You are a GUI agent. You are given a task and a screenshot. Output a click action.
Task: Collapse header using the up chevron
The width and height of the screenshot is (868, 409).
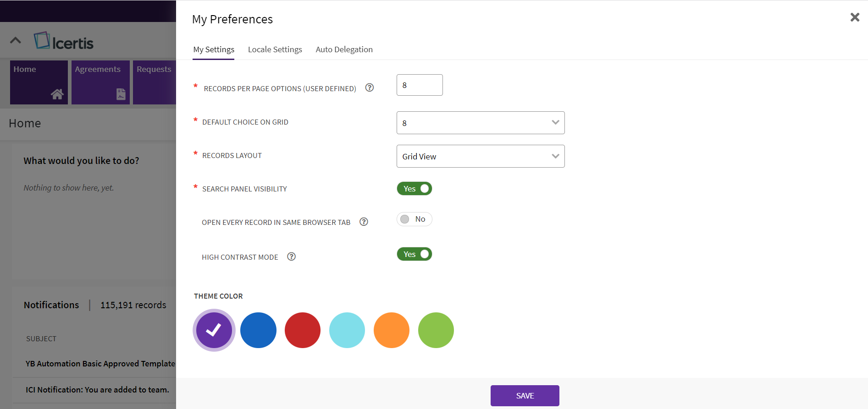coord(16,40)
